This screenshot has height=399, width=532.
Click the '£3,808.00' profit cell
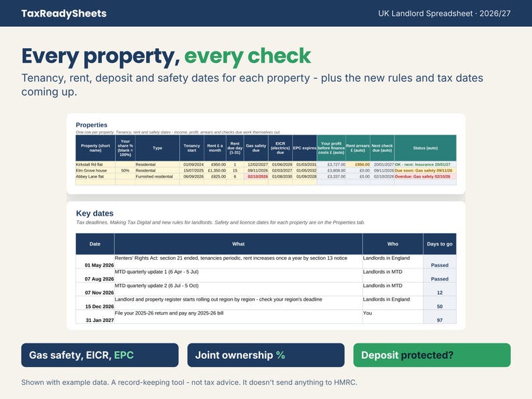331,171
